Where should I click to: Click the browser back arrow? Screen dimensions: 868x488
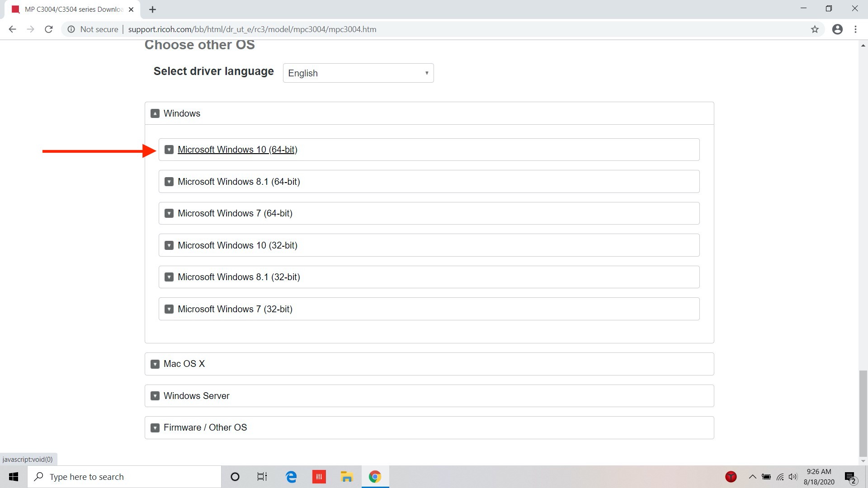(12, 29)
